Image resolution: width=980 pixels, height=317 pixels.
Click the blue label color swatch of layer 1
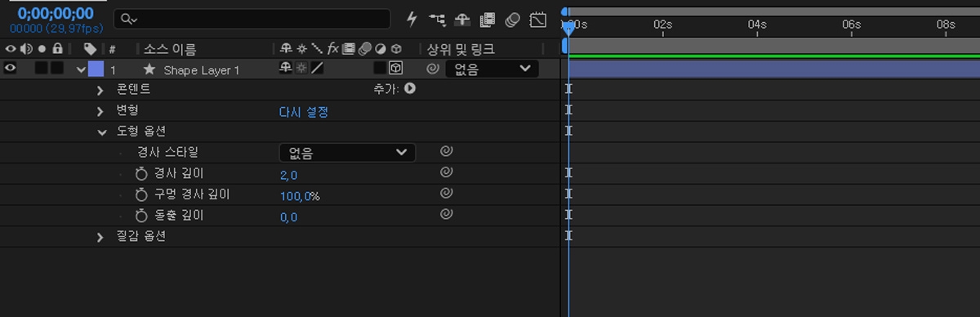96,69
